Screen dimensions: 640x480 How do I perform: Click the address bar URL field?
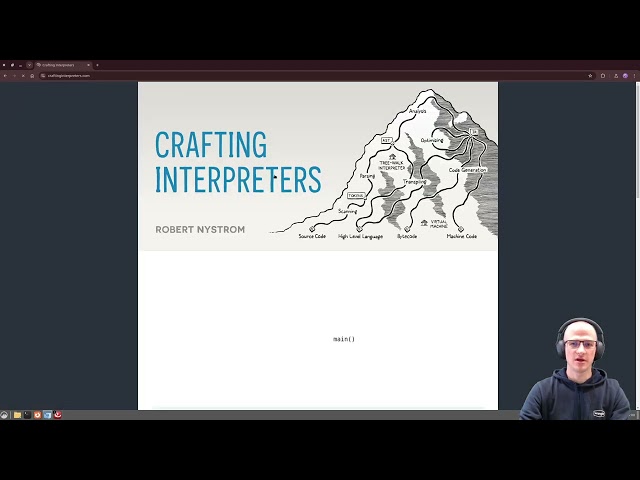[x=316, y=76]
